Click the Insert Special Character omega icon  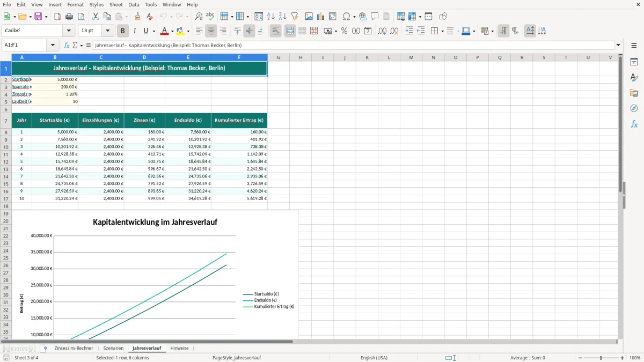(347, 17)
